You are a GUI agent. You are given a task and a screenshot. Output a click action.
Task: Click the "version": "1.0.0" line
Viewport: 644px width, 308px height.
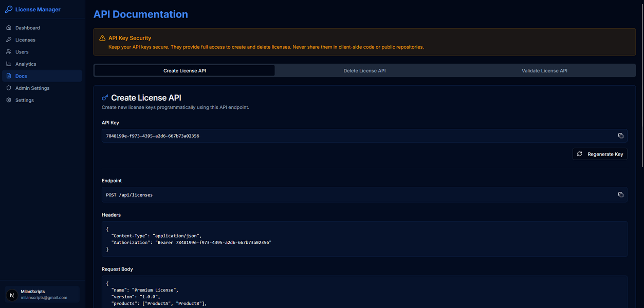(x=136, y=297)
